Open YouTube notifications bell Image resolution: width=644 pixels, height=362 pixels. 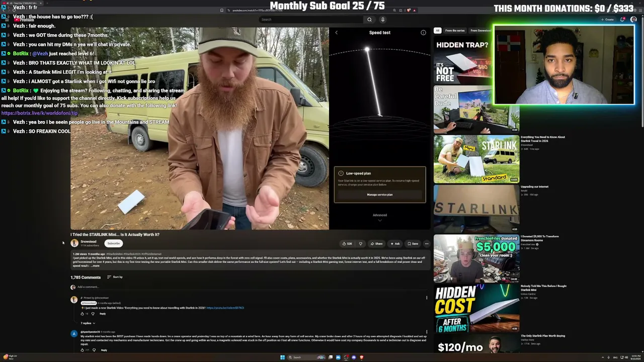pyautogui.click(x=622, y=20)
